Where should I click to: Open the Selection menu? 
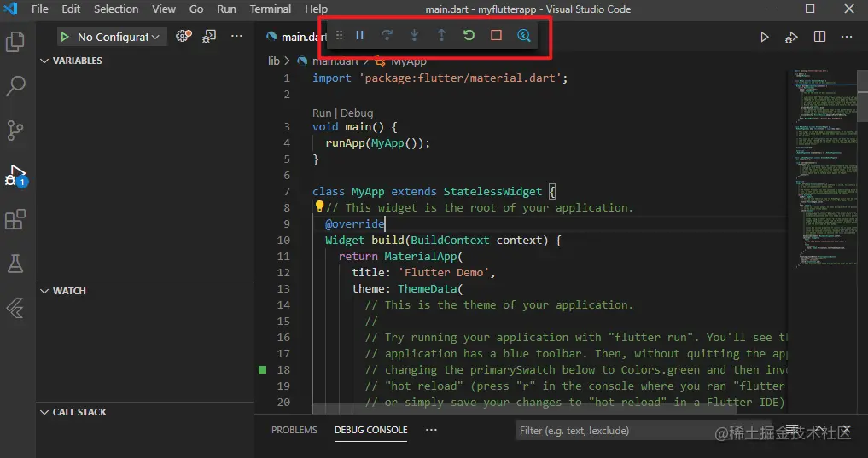116,9
